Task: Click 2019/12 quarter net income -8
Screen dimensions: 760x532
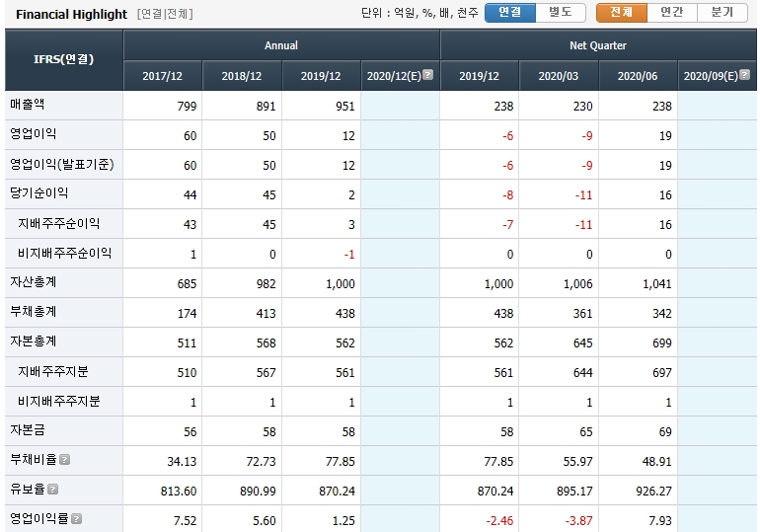Action: [508, 195]
